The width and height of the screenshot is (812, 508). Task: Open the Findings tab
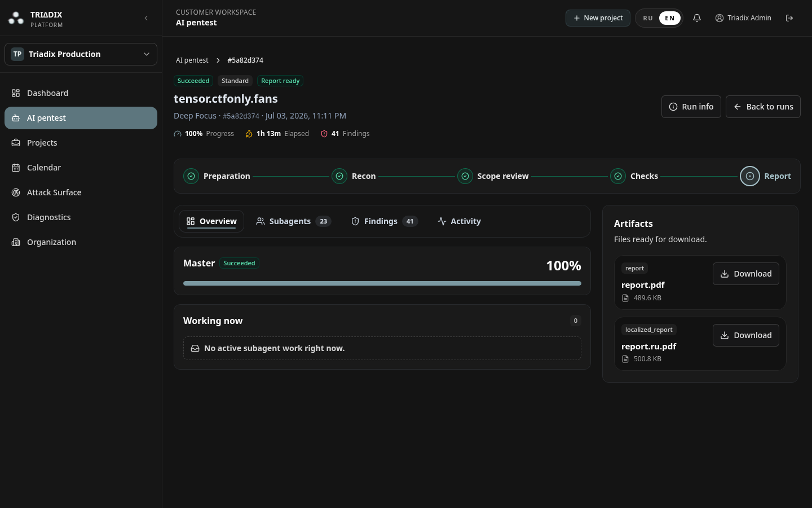coord(384,221)
